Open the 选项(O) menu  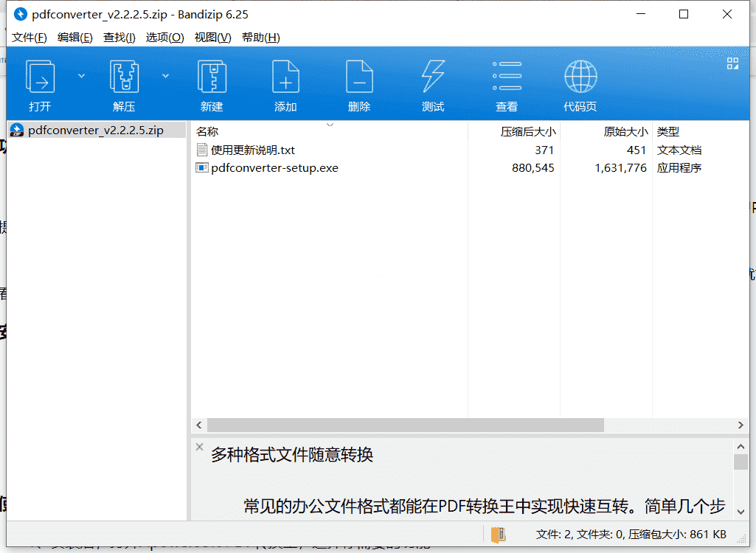(x=165, y=38)
